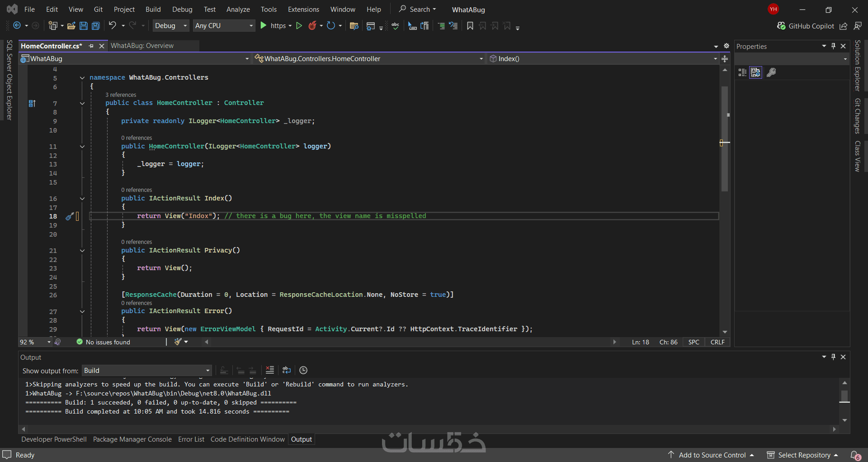Viewport: 868px width, 462px height.
Task: Click the Search box in title bar
Action: pos(417,10)
